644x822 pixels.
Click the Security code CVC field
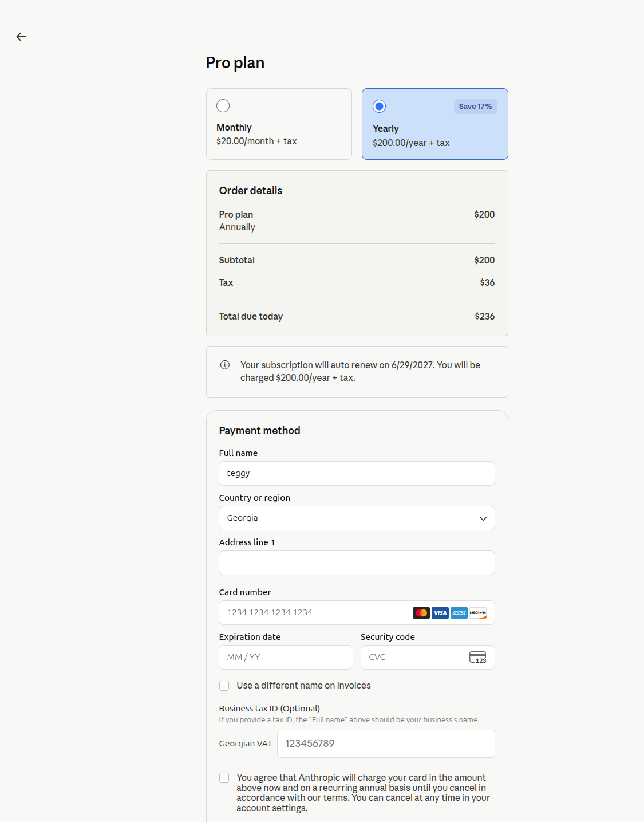(x=428, y=658)
